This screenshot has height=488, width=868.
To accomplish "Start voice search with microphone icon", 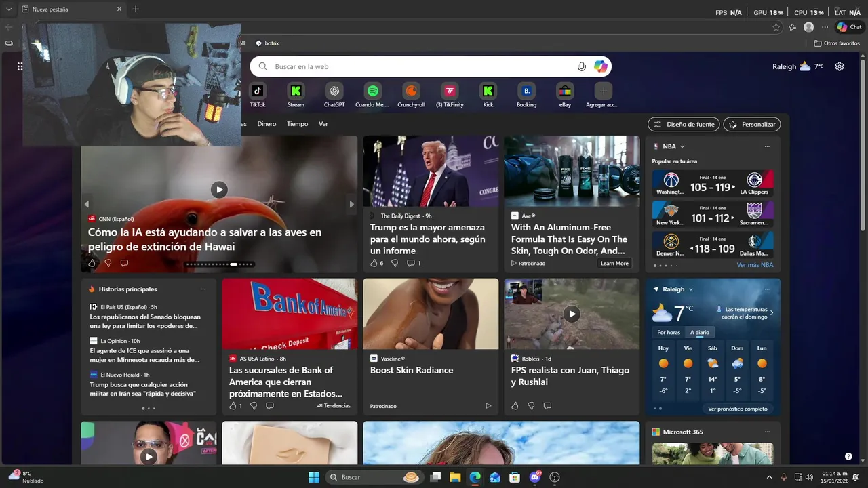I will (582, 66).
